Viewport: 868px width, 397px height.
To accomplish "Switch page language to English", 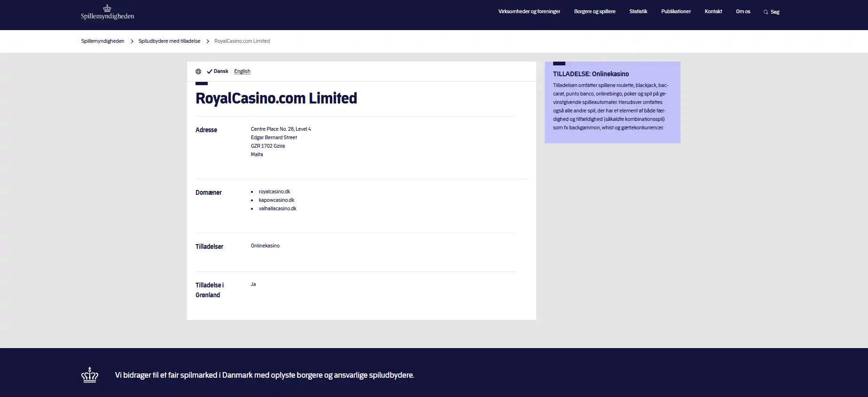I will (242, 71).
